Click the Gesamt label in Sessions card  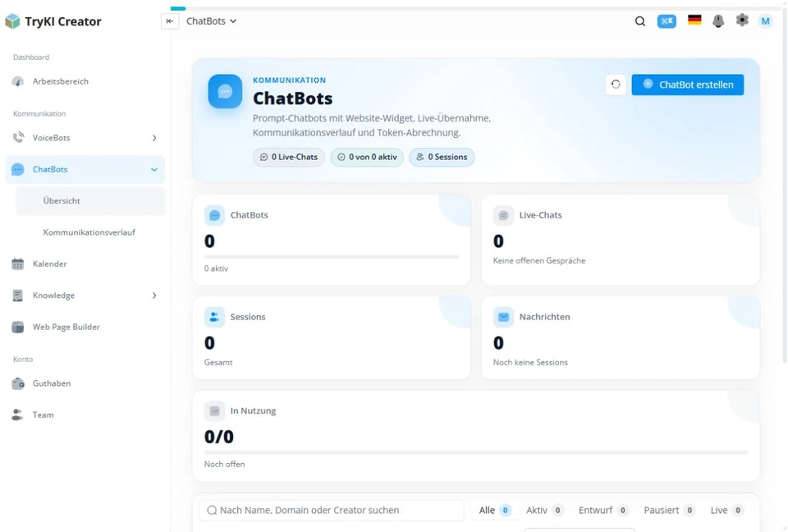[x=218, y=362]
